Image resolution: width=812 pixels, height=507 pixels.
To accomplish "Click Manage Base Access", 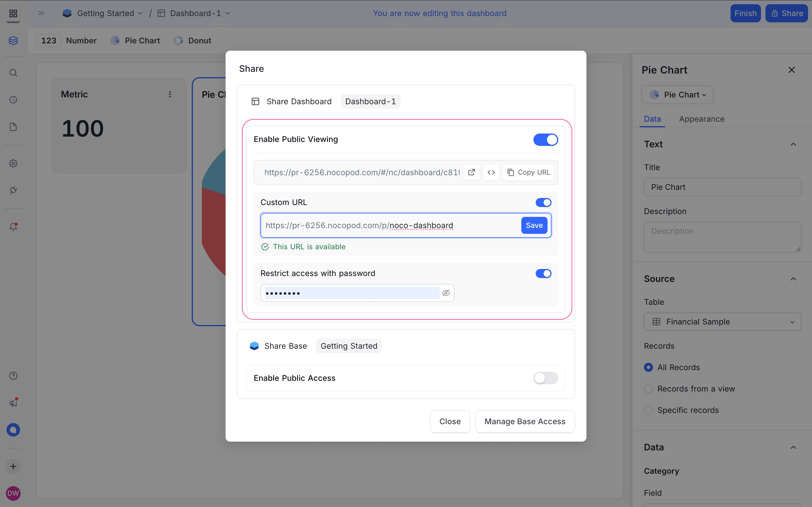I will coord(524,421).
